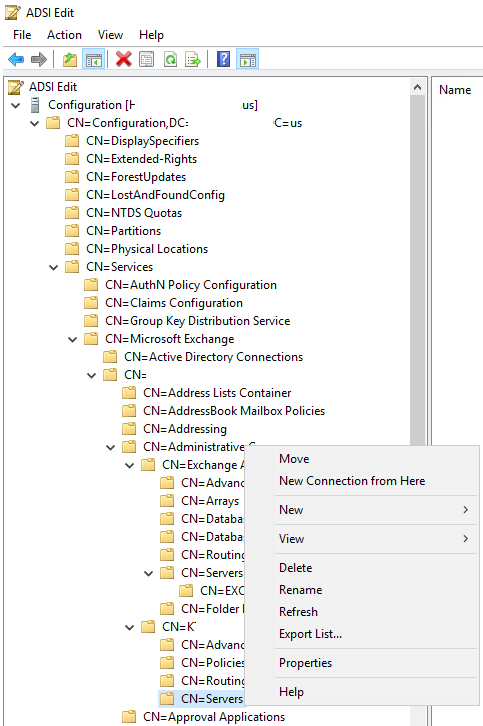Toggle the Show/Hide Console Tree icon
483x726 pixels.
pyautogui.click(x=94, y=59)
